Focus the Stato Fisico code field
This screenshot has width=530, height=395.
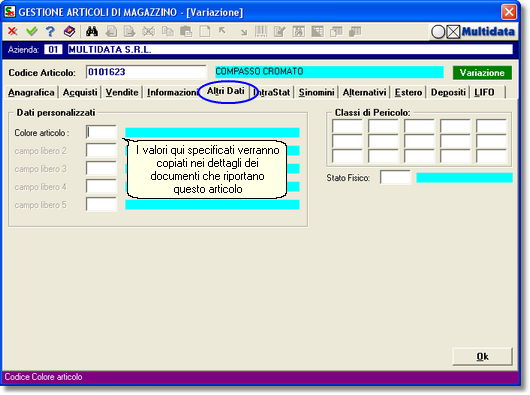pos(395,177)
